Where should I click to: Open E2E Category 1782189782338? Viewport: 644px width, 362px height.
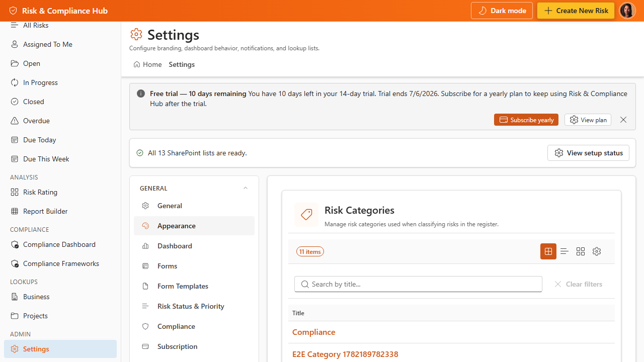(345, 354)
